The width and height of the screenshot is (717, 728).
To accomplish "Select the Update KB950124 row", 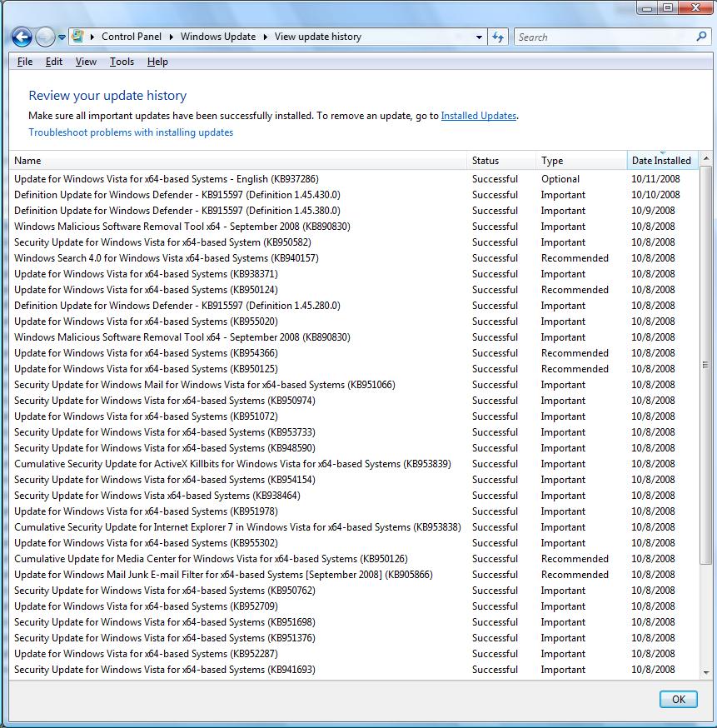I will click(354, 290).
